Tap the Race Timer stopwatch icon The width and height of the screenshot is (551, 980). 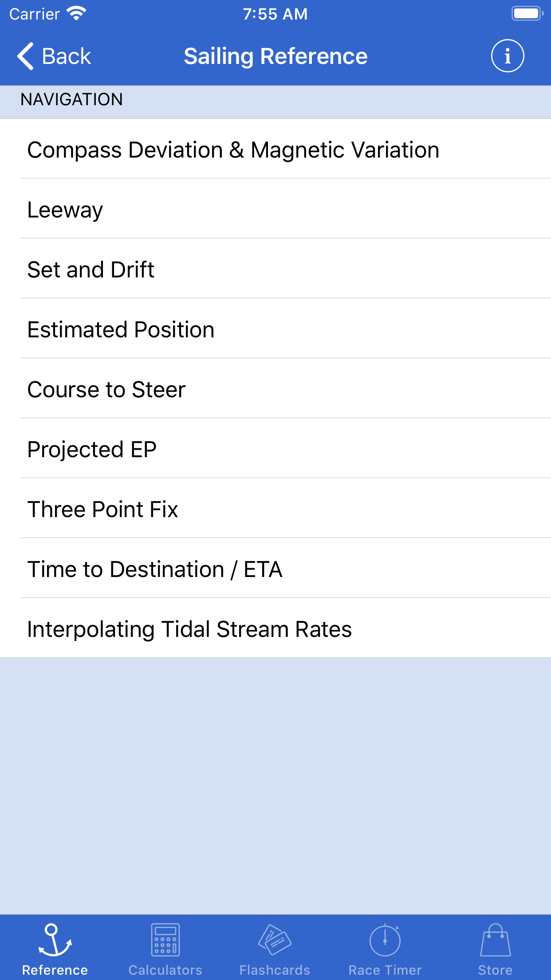pyautogui.click(x=385, y=940)
